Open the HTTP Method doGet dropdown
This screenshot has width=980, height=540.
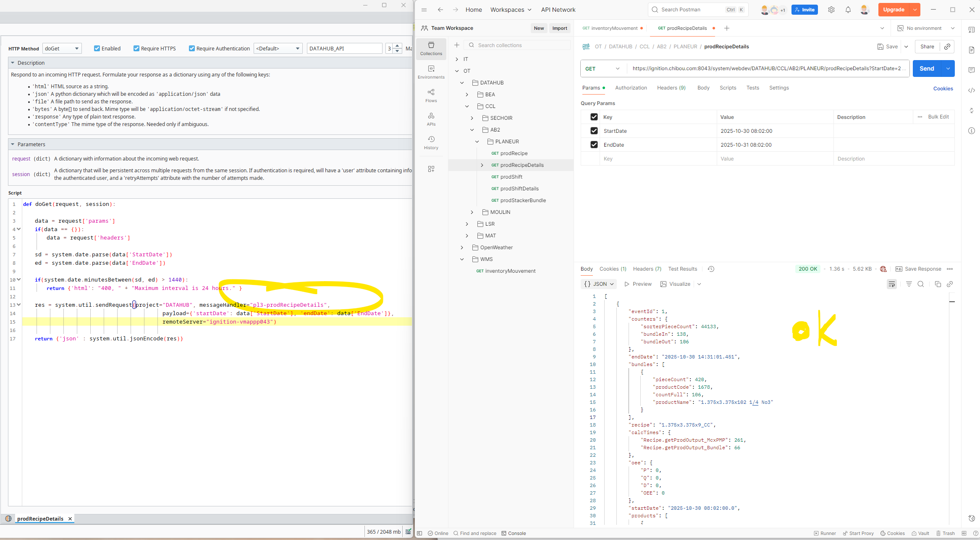click(x=62, y=48)
